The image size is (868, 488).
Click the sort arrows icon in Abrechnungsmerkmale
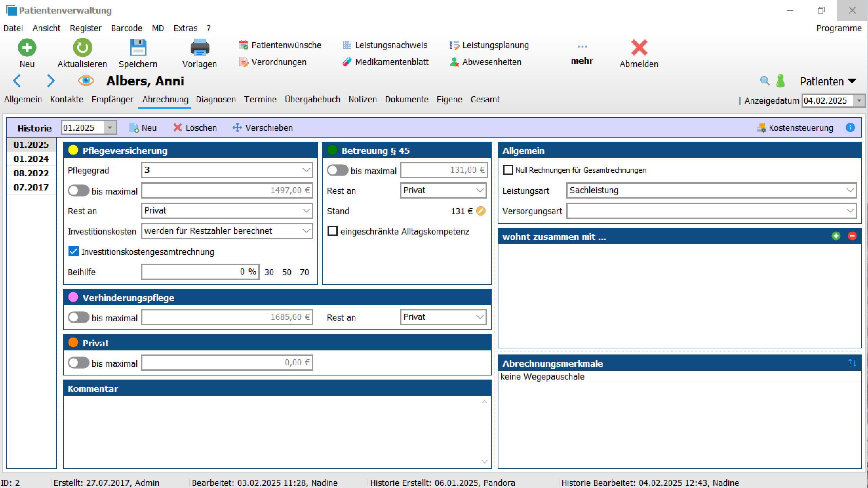tap(852, 363)
